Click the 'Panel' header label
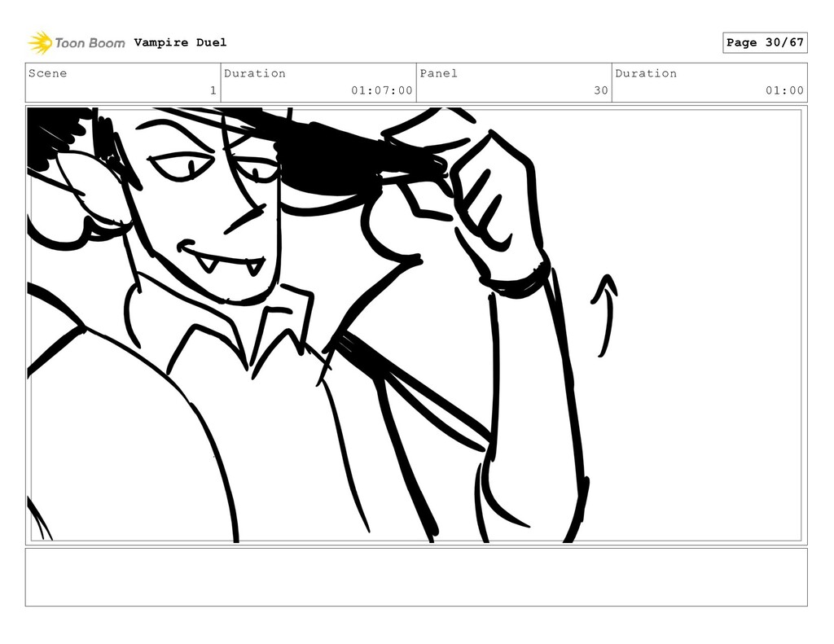 pos(439,73)
